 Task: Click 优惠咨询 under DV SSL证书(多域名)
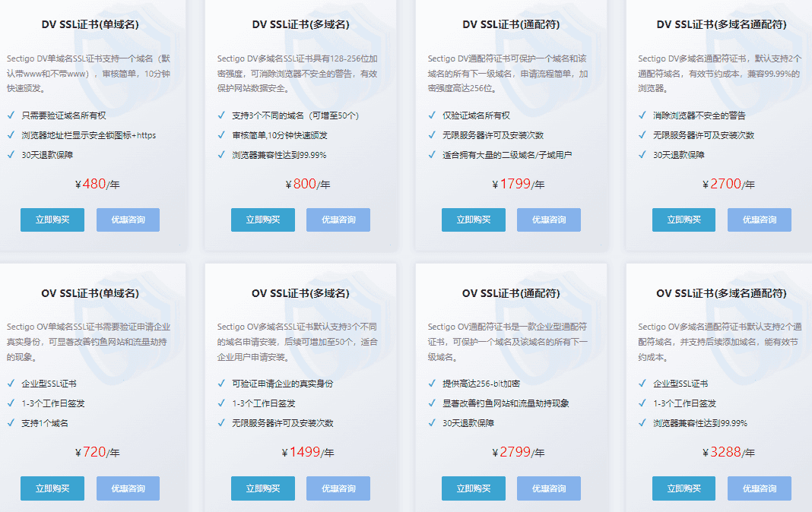click(338, 220)
